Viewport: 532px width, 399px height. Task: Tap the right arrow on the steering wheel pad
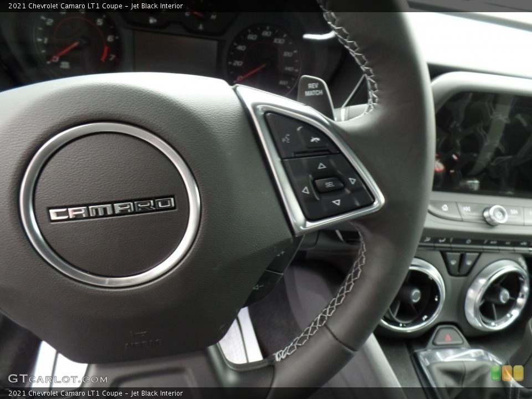tap(352, 181)
